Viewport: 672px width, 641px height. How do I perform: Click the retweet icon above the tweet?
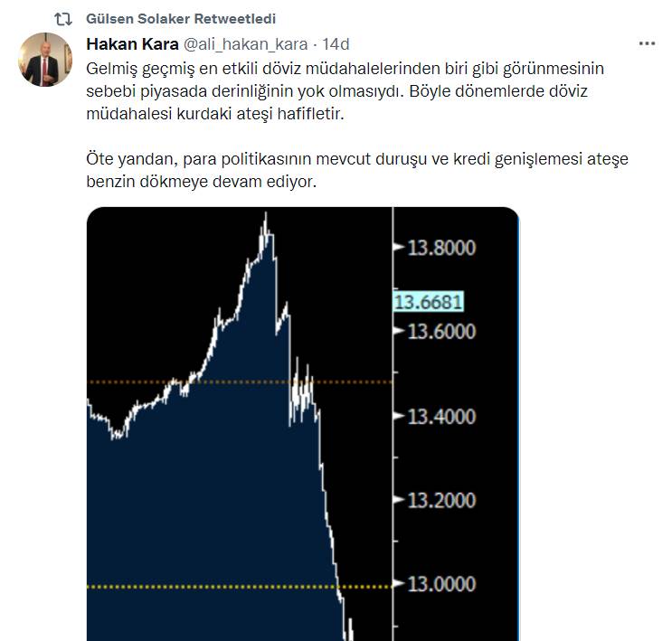click(63, 19)
